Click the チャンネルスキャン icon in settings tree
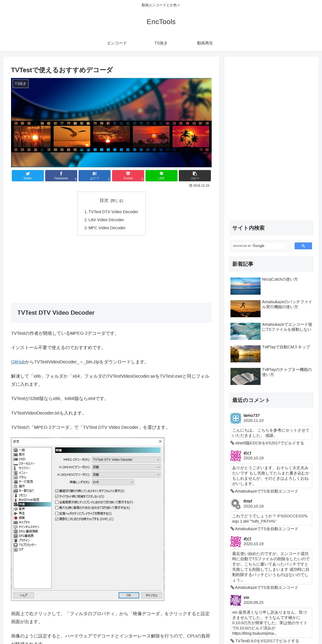The height and width of the screenshot is (644, 322). [x=16, y=527]
